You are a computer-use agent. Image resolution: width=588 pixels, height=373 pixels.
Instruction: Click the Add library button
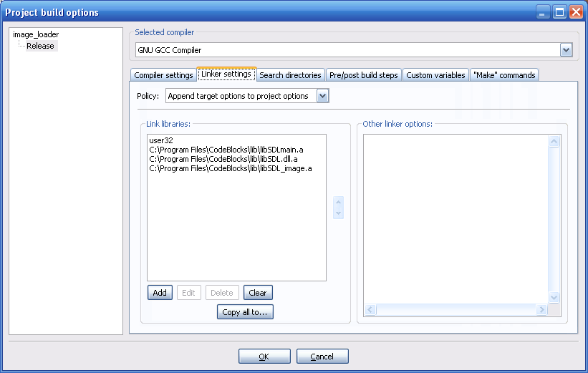(160, 293)
